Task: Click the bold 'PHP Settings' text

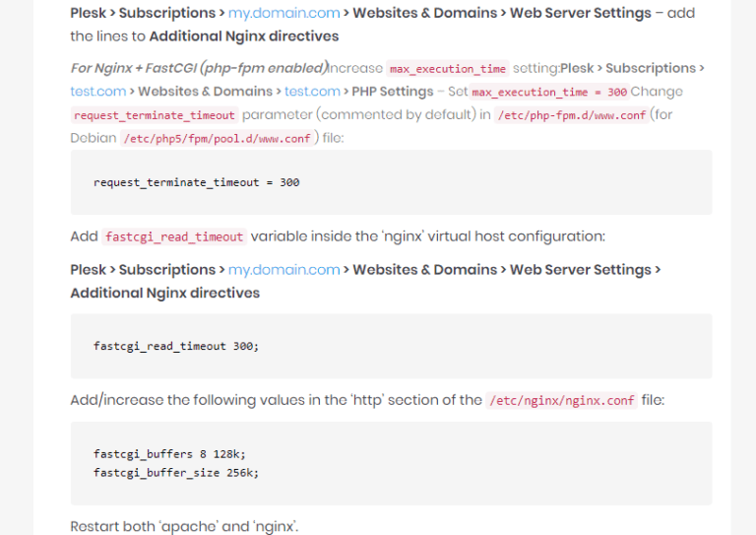Action: pos(393,92)
